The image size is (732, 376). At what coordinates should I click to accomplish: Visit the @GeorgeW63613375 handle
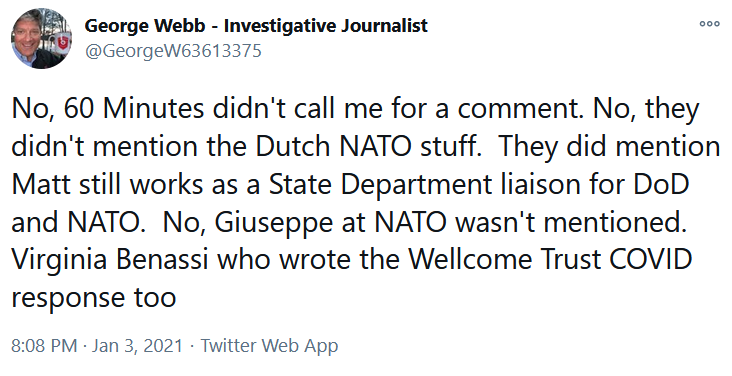pyautogui.click(x=173, y=50)
